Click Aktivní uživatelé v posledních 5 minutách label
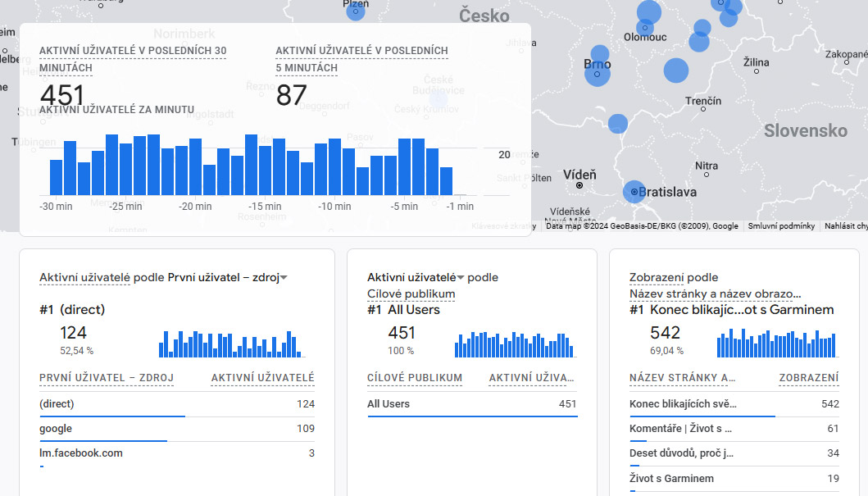 pyautogui.click(x=361, y=59)
